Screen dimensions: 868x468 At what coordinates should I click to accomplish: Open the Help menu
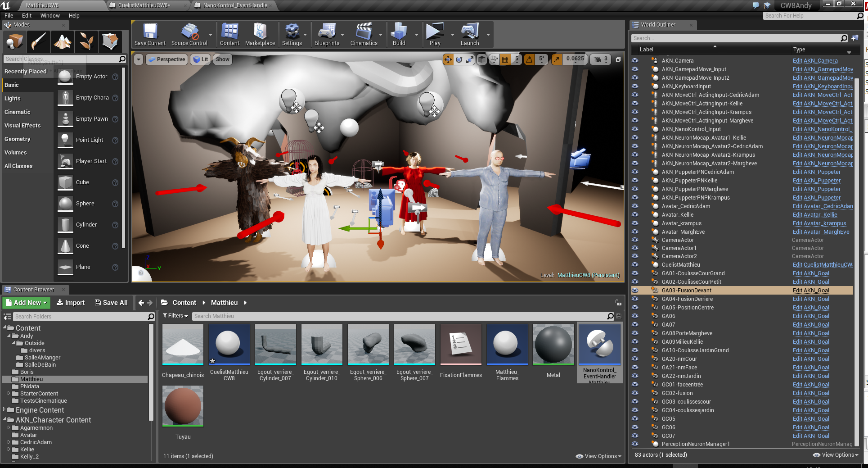[x=74, y=15]
